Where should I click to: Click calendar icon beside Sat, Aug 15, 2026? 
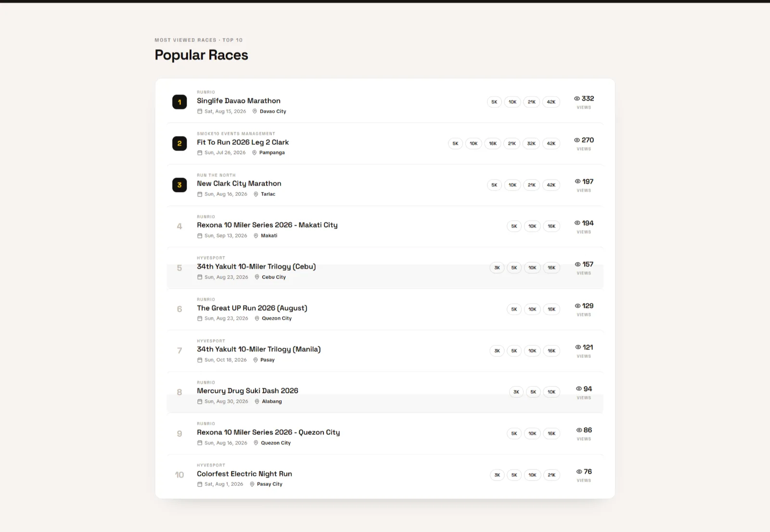click(x=200, y=111)
